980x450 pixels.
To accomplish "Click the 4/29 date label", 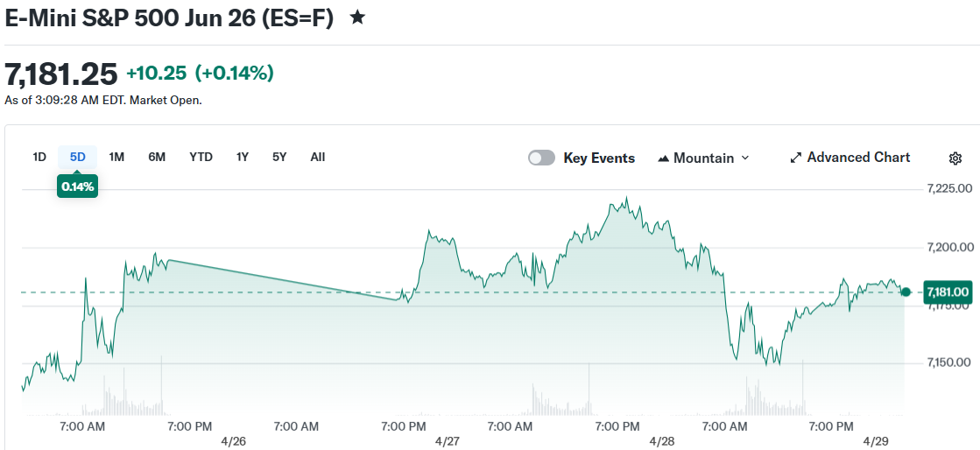I will [875, 440].
